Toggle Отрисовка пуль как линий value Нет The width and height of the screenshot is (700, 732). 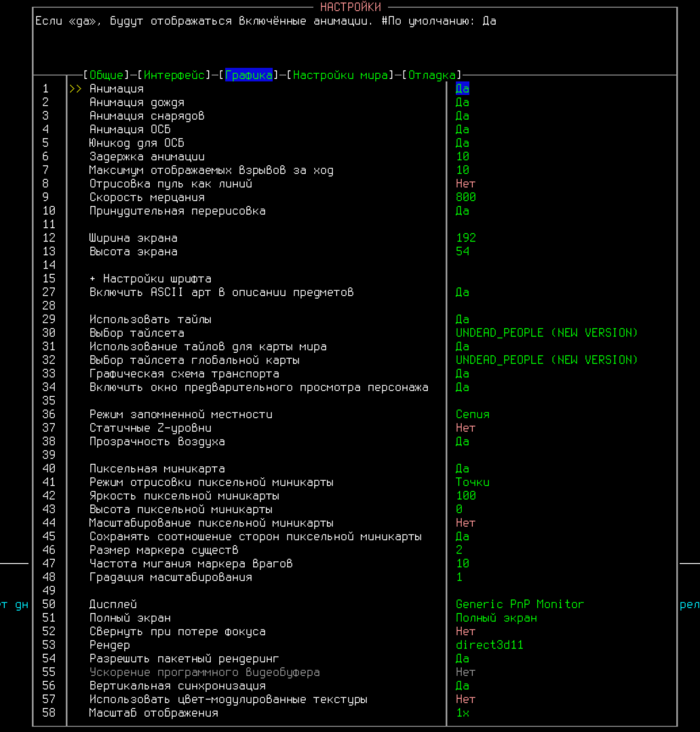coord(465,183)
